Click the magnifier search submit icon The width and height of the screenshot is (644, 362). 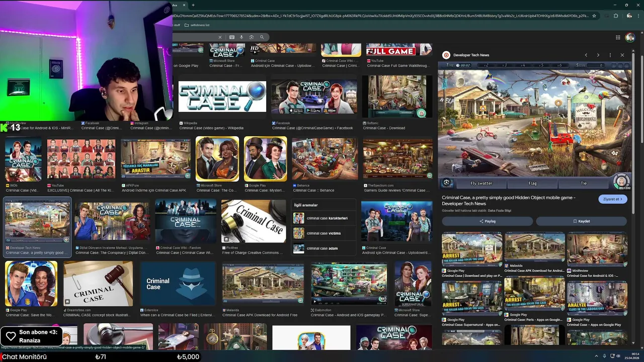(262, 37)
